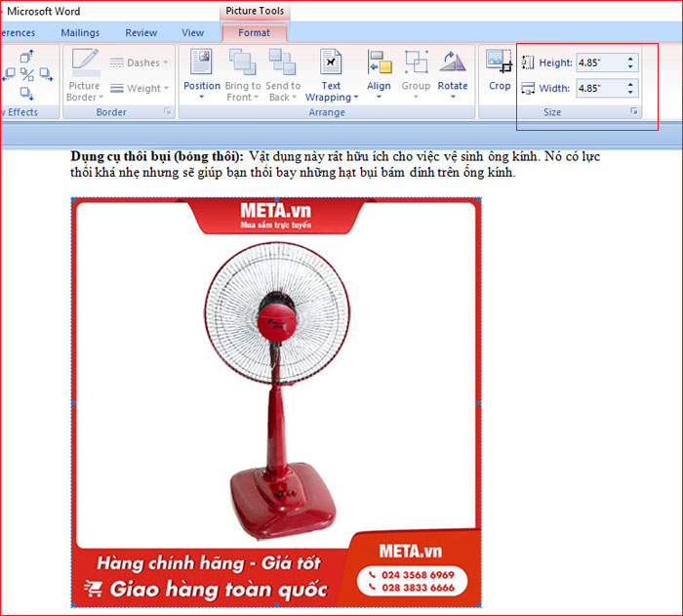Select the fan picture in document
The height and width of the screenshot is (616, 683).
pyautogui.click(x=276, y=402)
